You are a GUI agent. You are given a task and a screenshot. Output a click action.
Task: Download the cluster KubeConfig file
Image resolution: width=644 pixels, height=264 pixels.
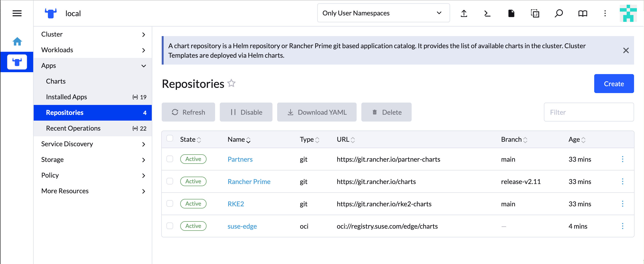(511, 13)
